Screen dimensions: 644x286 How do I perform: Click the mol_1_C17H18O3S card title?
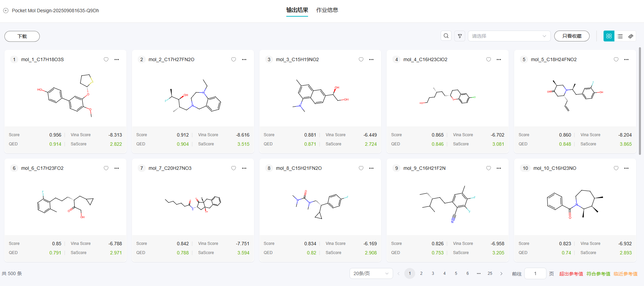coord(43,59)
